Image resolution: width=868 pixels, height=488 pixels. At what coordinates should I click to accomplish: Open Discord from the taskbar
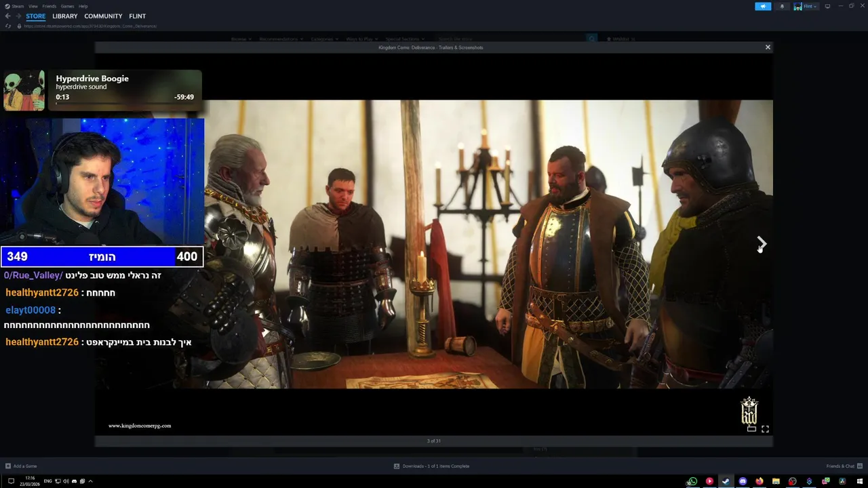tap(743, 481)
